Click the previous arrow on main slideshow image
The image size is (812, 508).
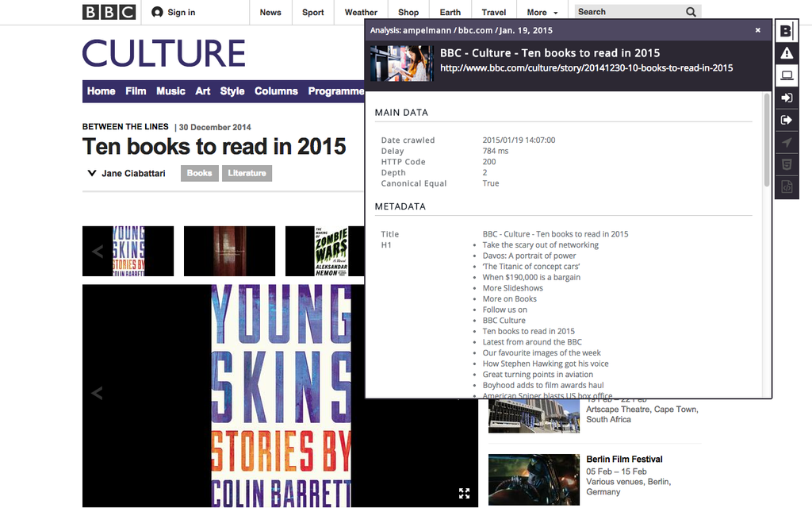point(97,393)
